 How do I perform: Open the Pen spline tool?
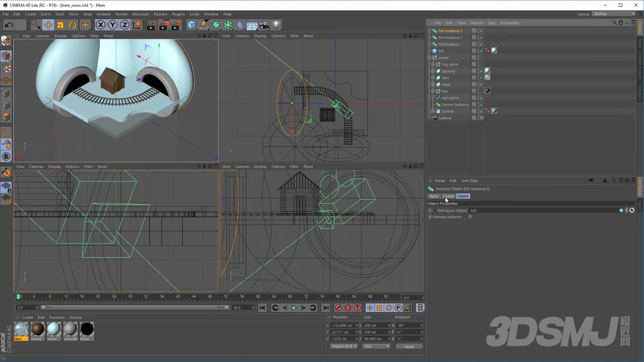(x=204, y=25)
